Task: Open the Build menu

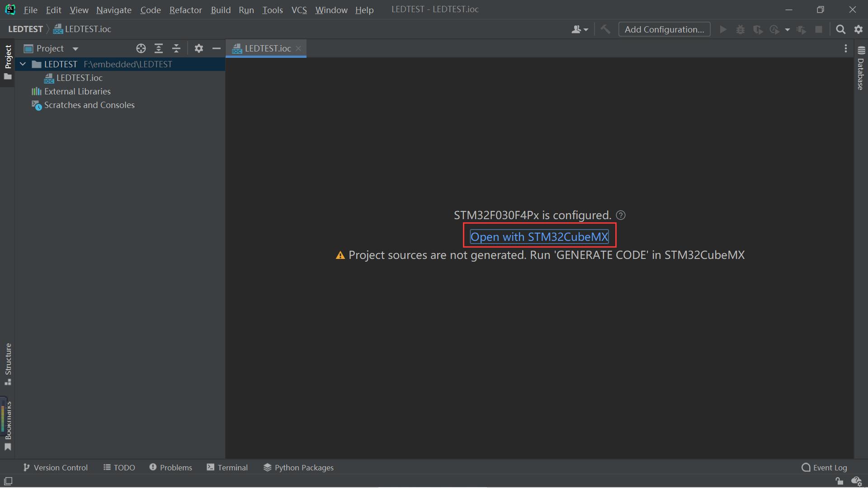Action: 221,10
